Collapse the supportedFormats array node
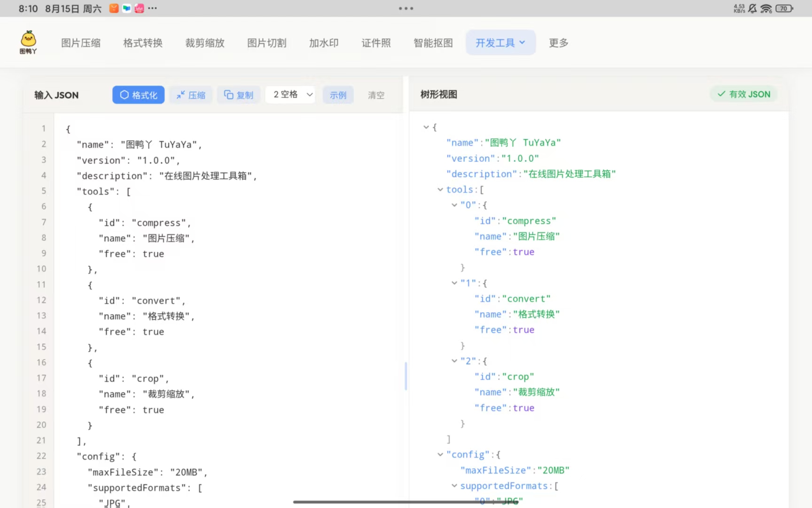 454,486
